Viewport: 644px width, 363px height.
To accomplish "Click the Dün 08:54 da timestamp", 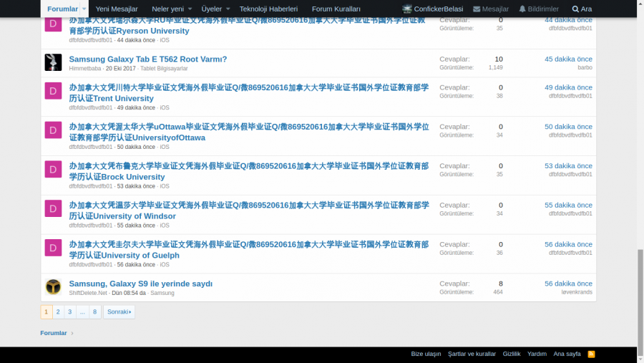I will tap(129, 293).
